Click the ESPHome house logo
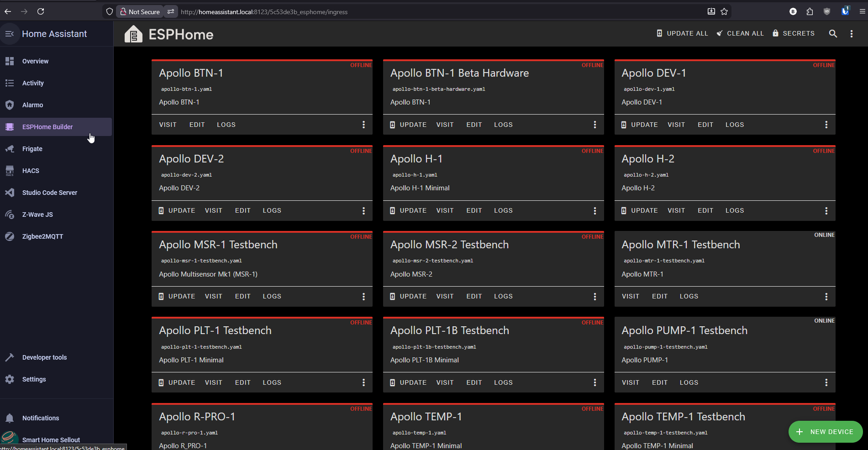 click(x=133, y=34)
